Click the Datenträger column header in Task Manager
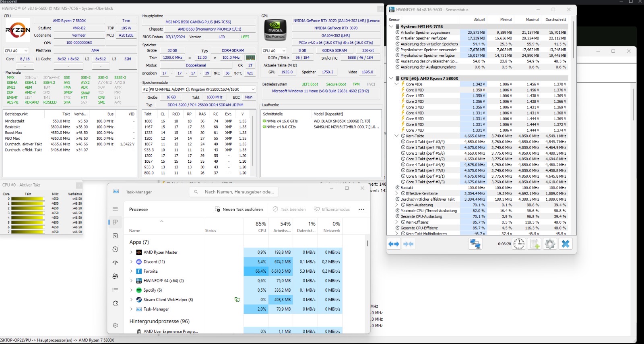 pos(305,227)
